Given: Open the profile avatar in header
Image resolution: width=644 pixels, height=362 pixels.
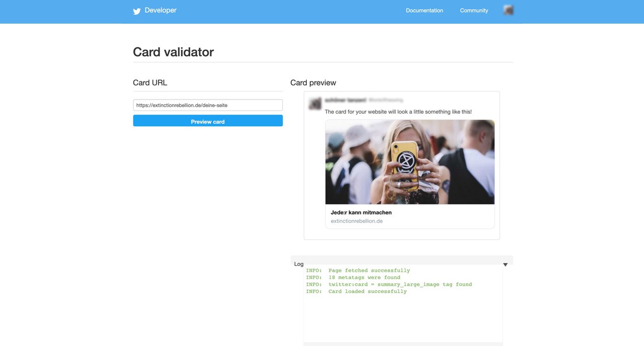Looking at the screenshot, I should coord(508,10).
